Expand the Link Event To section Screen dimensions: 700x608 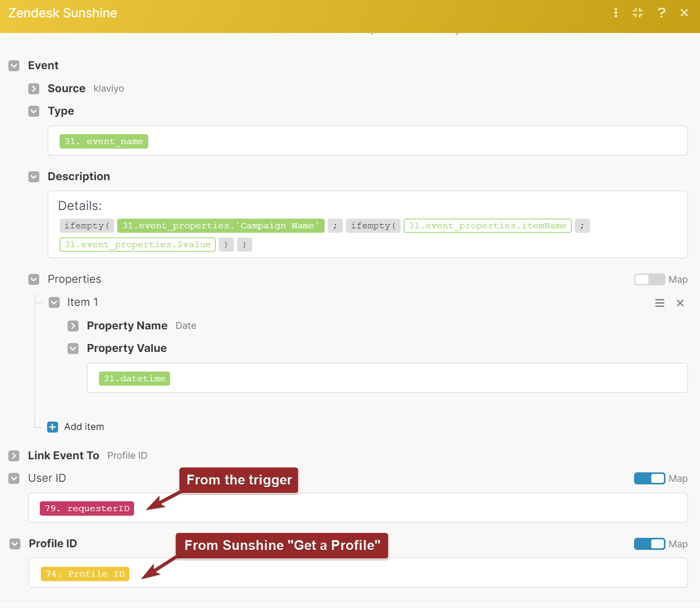tap(14, 456)
